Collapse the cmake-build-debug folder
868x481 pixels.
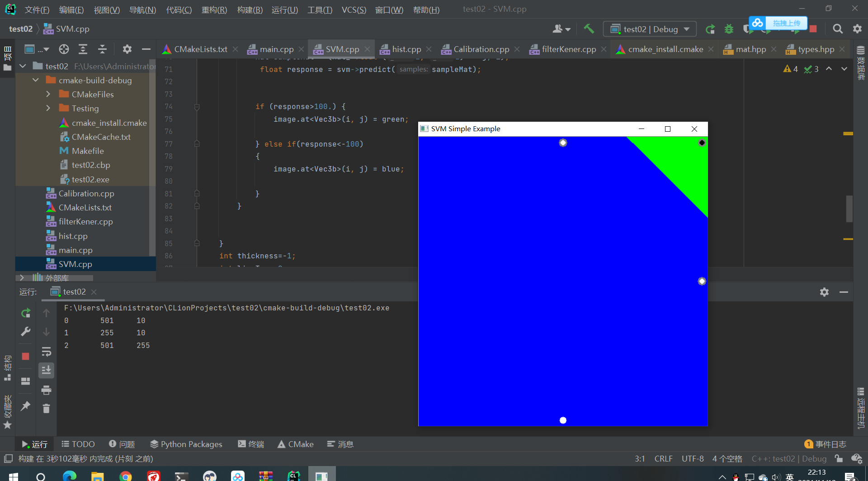tap(35, 80)
